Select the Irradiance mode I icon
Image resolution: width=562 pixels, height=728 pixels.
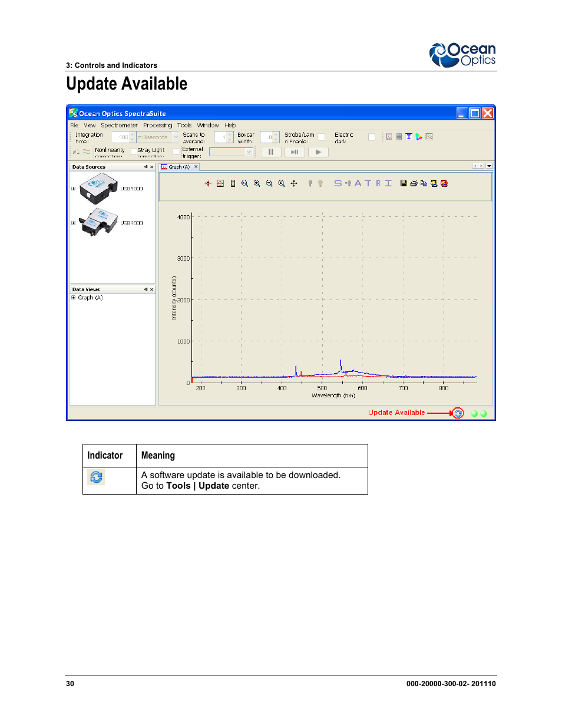[388, 183]
